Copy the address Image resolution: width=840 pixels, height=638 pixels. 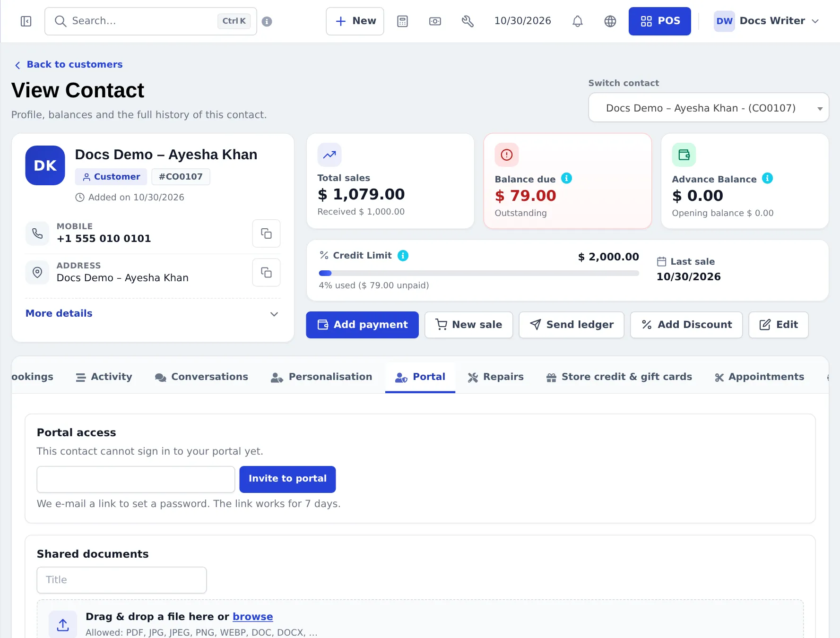pyautogui.click(x=266, y=273)
